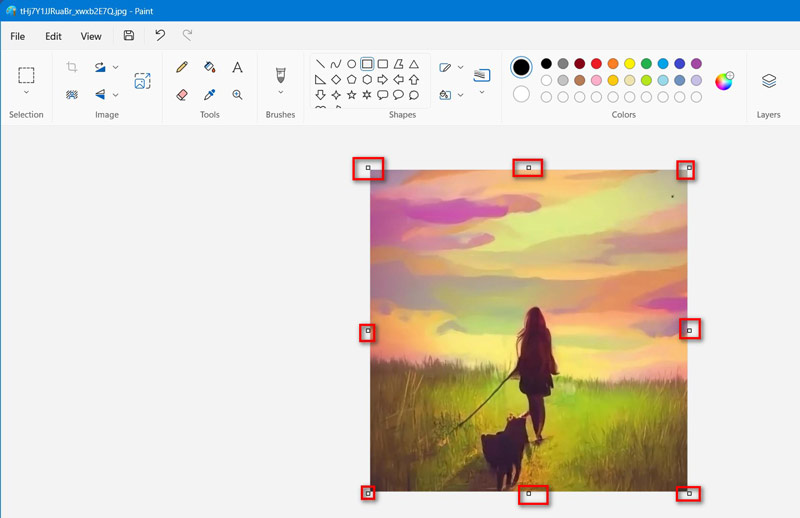The height and width of the screenshot is (518, 800).
Task: Click the Shape fill icon
Action: [445, 95]
